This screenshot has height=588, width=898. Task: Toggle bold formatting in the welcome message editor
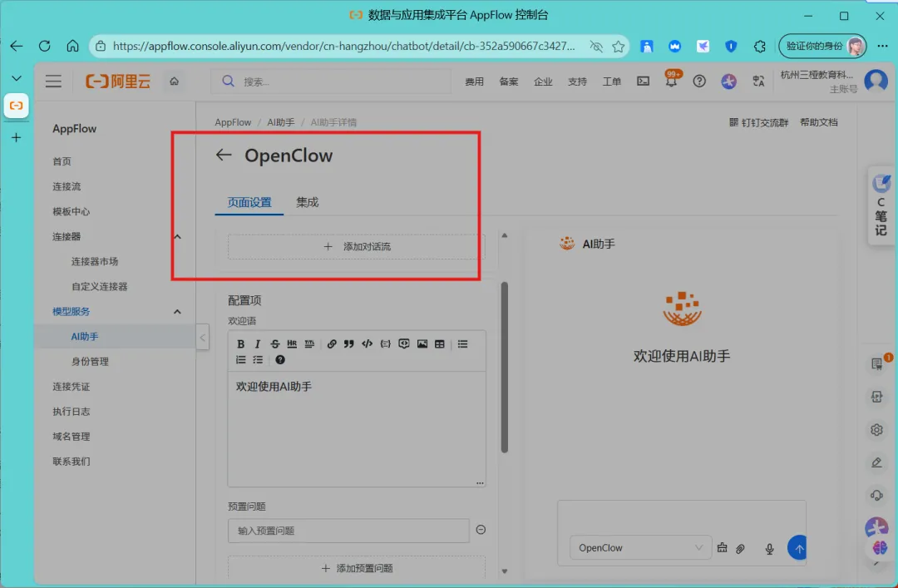[240, 343]
